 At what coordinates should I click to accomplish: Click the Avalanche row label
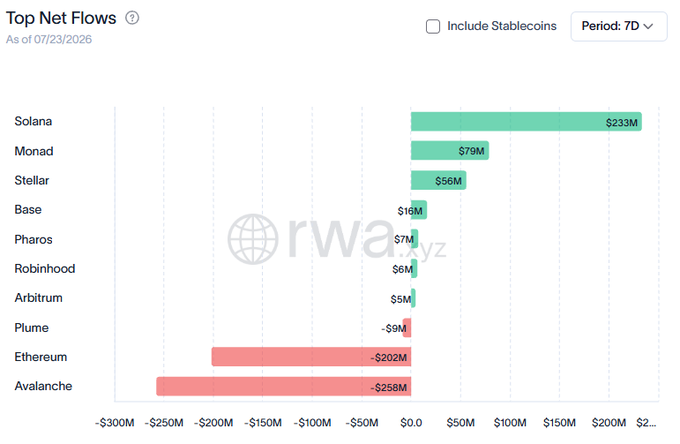coord(43,386)
